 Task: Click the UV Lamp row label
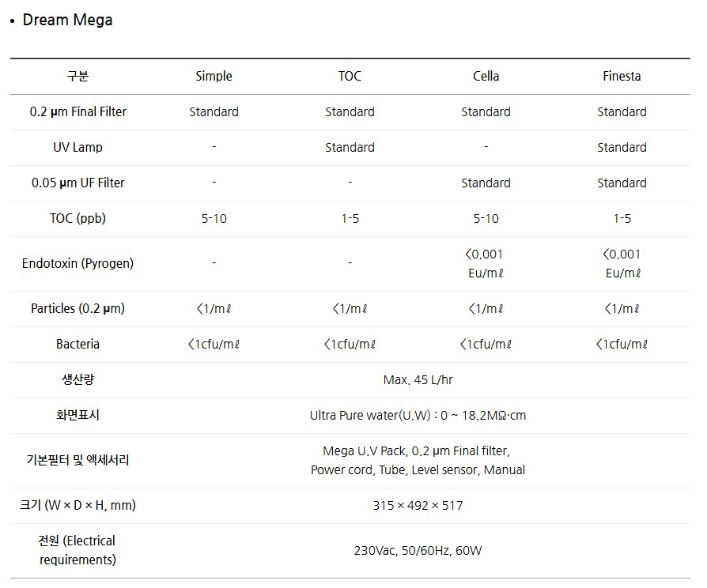[78, 148]
